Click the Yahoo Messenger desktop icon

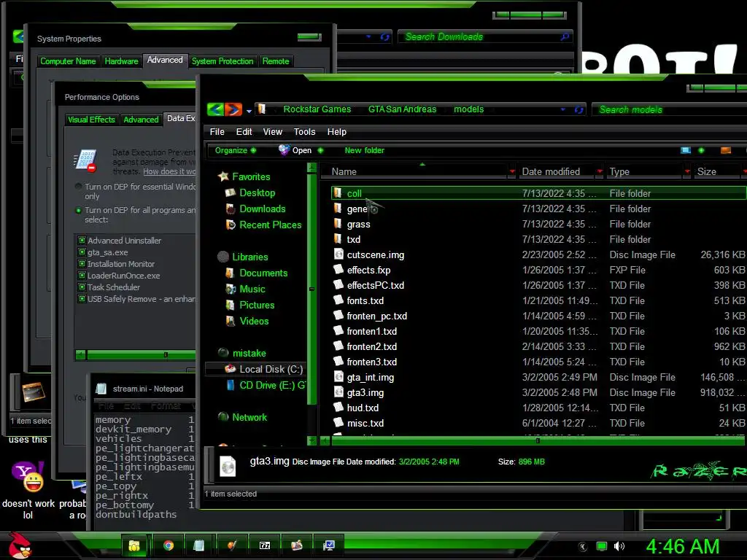28,477
